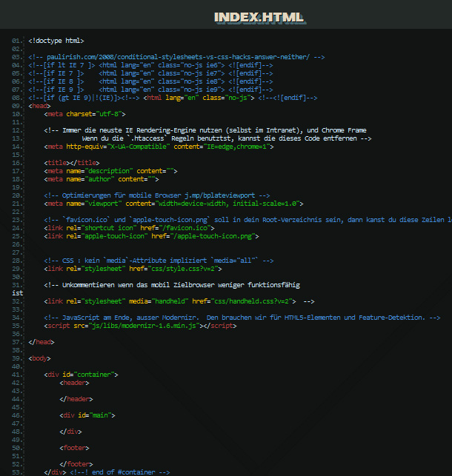Screen dimensions: 452x476
Task: Click the favicon.ico Root-Verzeichnis comment
Action: pyautogui.click(x=248, y=220)
